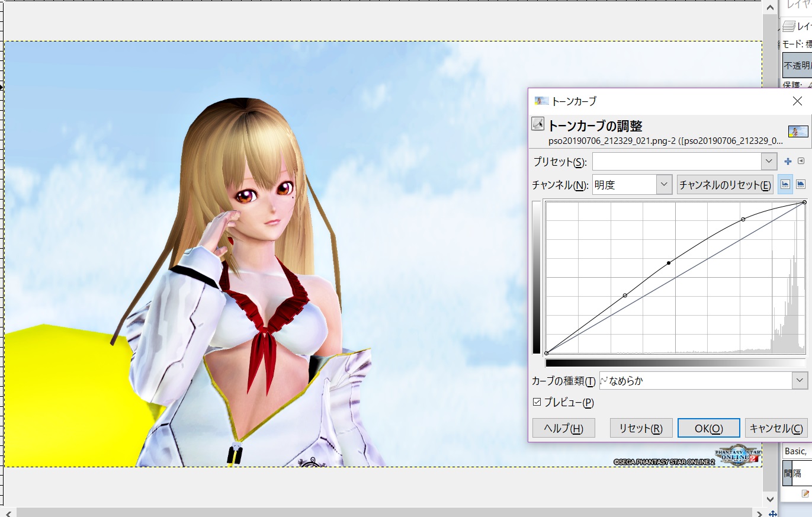This screenshot has width=812, height=517.
Task: Switch histogram to logarithmic scale
Action: (800, 185)
